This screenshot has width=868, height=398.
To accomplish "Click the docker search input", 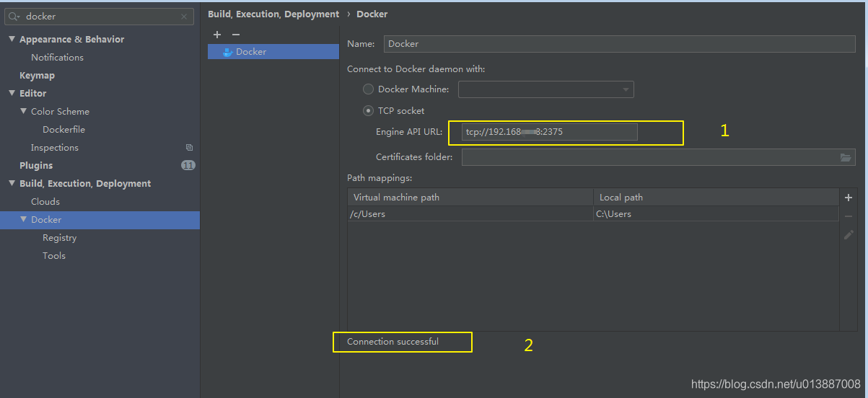I will tap(100, 17).
